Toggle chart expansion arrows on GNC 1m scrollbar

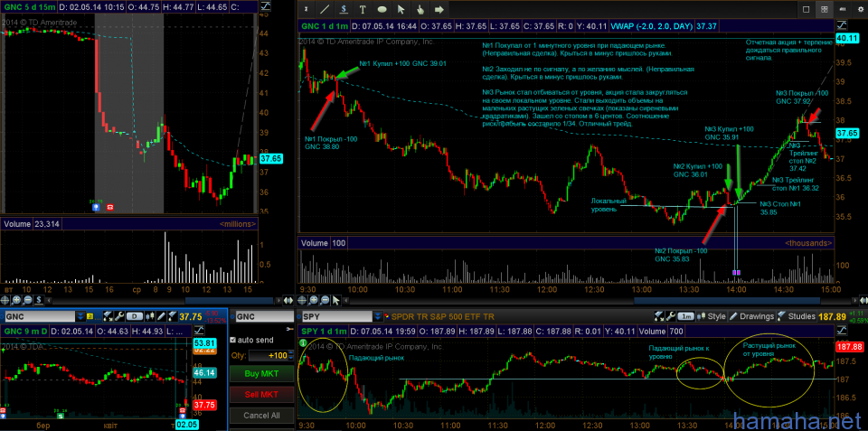(863, 300)
